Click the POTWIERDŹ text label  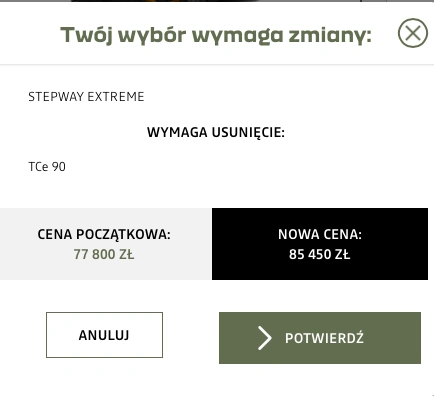coord(324,338)
